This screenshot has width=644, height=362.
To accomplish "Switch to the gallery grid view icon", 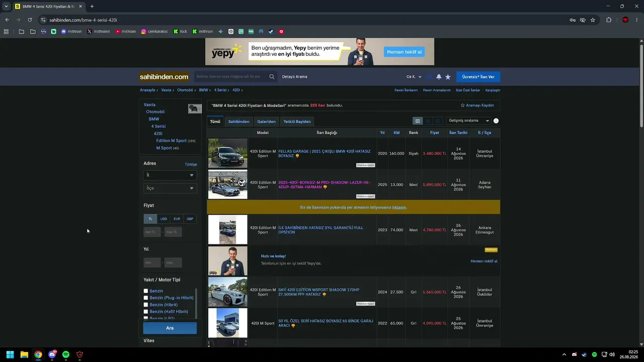I will coord(438,121).
